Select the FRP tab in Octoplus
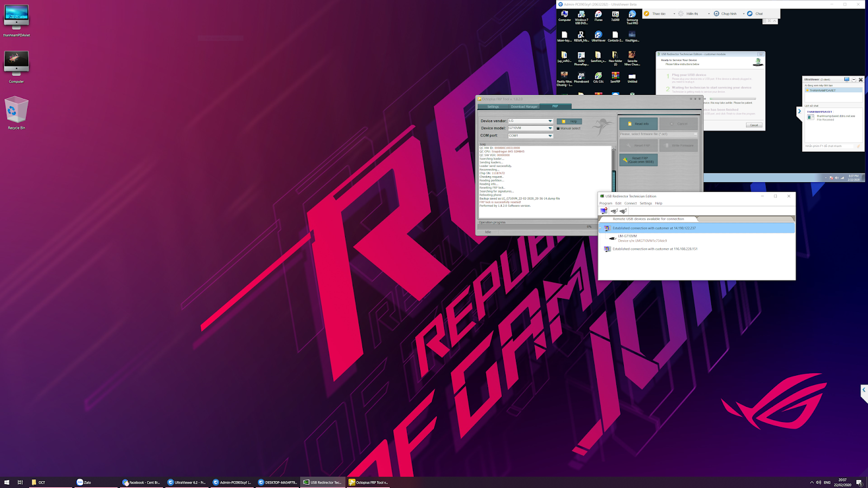Screen dimensions: 868x488 555,106
